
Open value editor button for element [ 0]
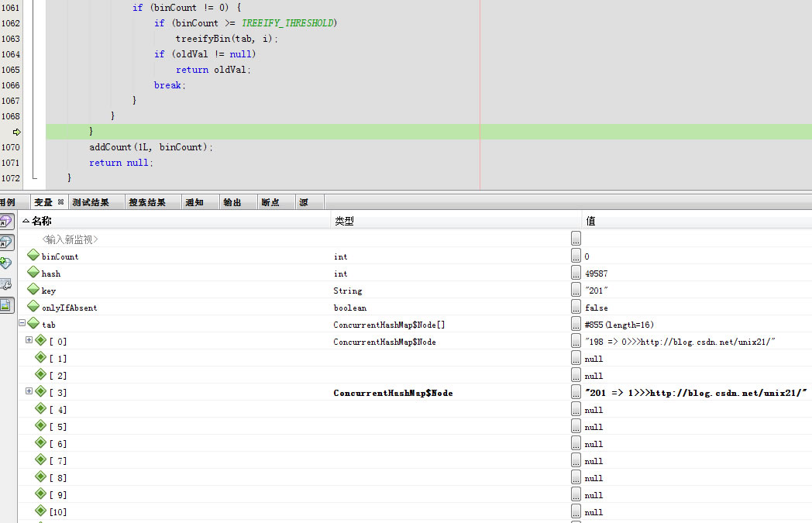pos(576,341)
